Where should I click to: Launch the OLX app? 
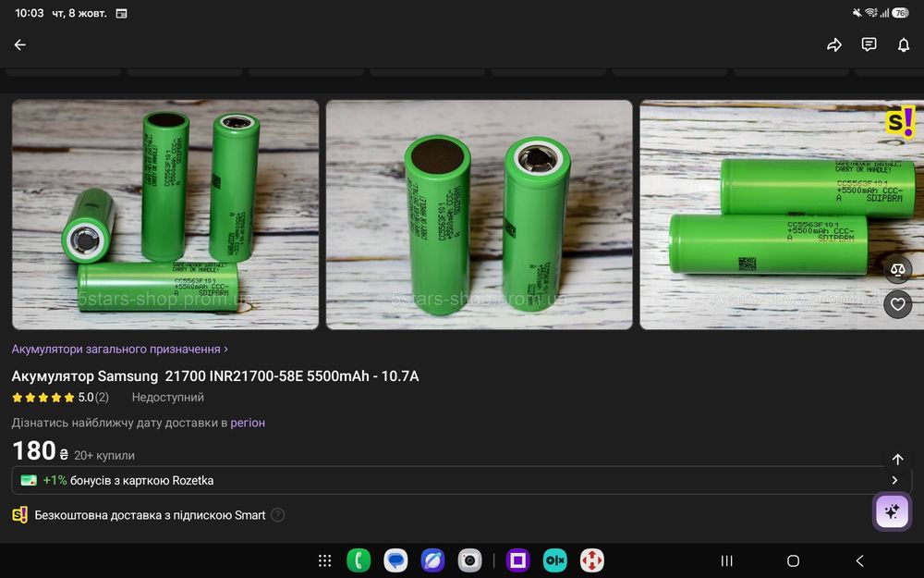[x=555, y=560]
